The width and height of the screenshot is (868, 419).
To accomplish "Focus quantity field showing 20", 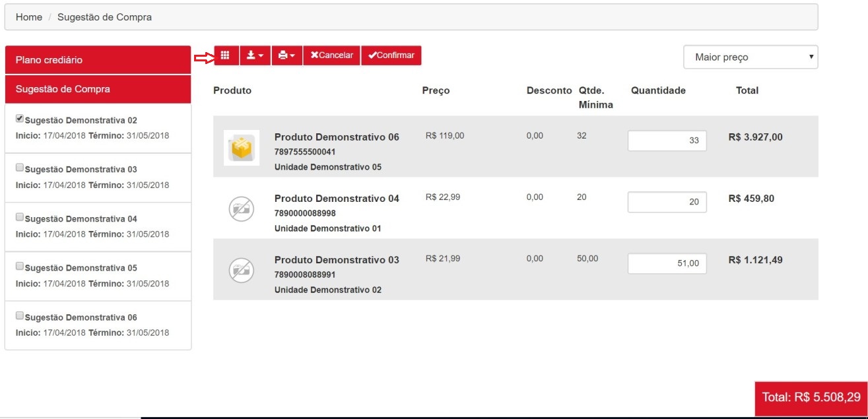I will (x=667, y=202).
